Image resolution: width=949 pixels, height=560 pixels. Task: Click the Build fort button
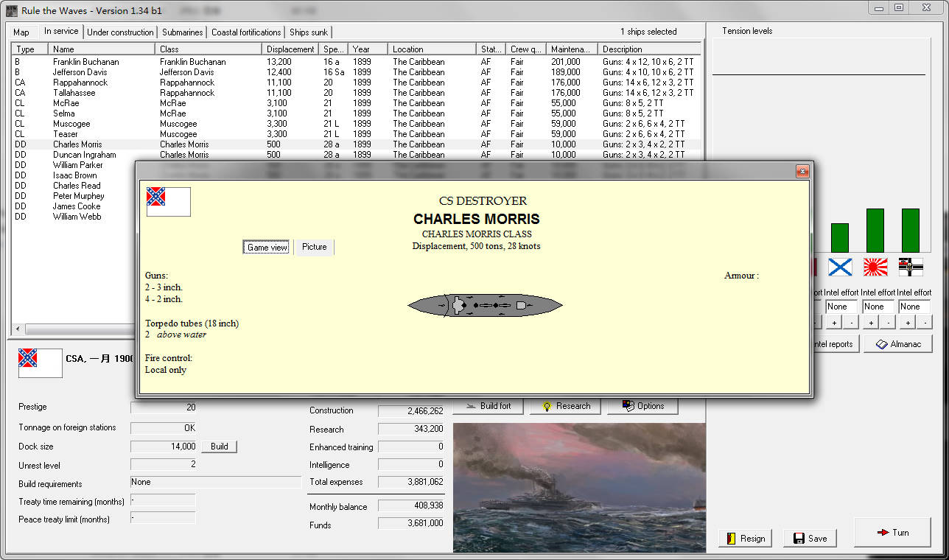coord(488,406)
